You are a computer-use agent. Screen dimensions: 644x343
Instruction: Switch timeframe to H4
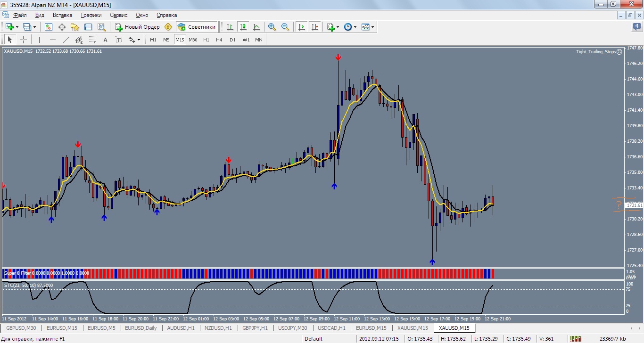click(219, 40)
